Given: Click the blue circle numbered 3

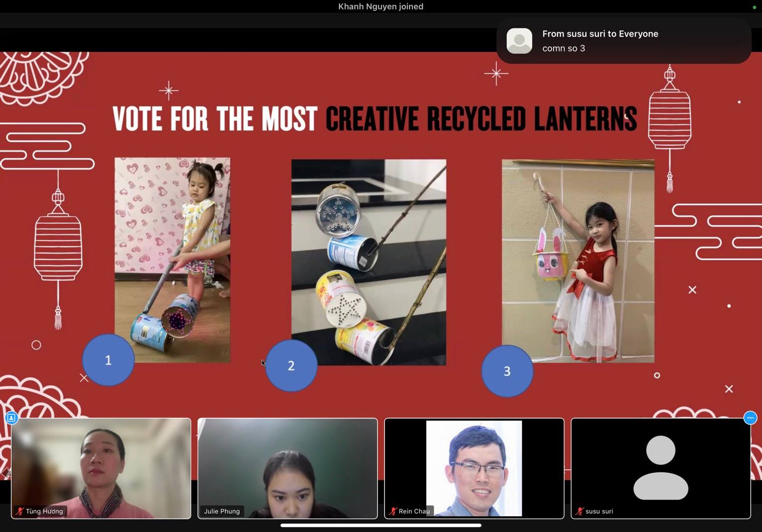Looking at the screenshot, I should (507, 371).
